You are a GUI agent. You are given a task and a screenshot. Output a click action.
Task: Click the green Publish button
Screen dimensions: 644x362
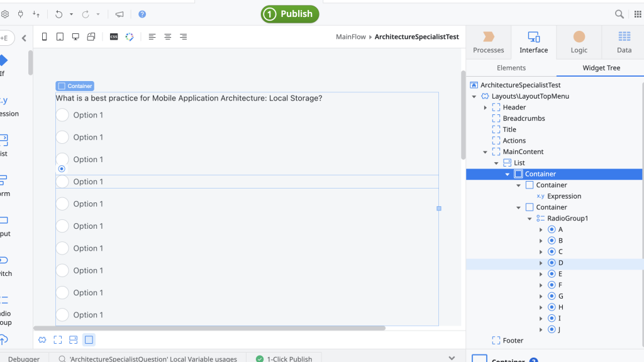click(290, 14)
